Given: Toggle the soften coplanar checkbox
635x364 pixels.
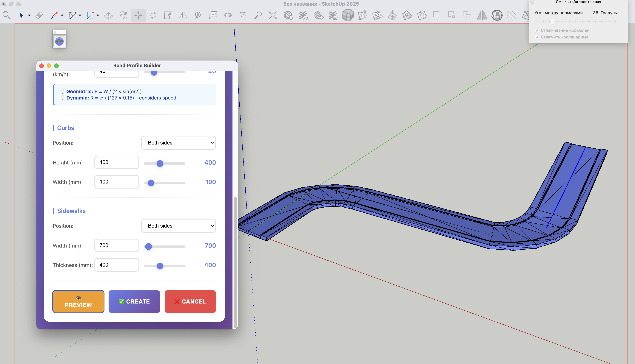Looking at the screenshot, I should tap(537, 37).
